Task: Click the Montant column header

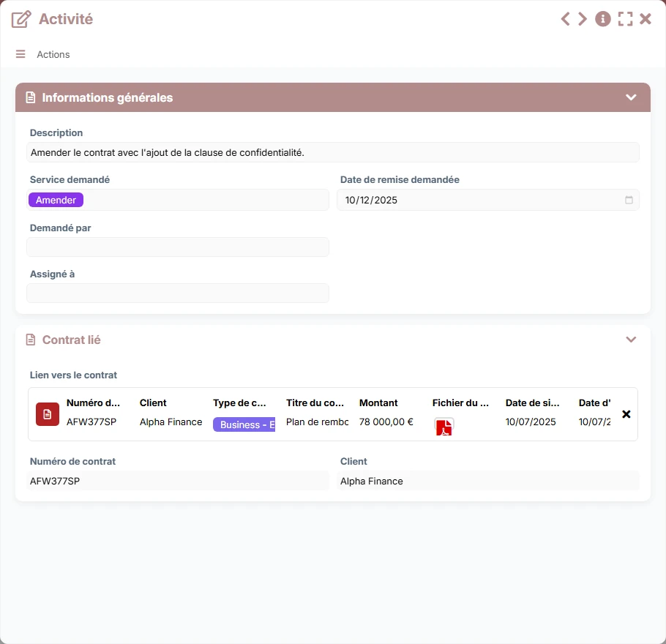Action: point(378,402)
